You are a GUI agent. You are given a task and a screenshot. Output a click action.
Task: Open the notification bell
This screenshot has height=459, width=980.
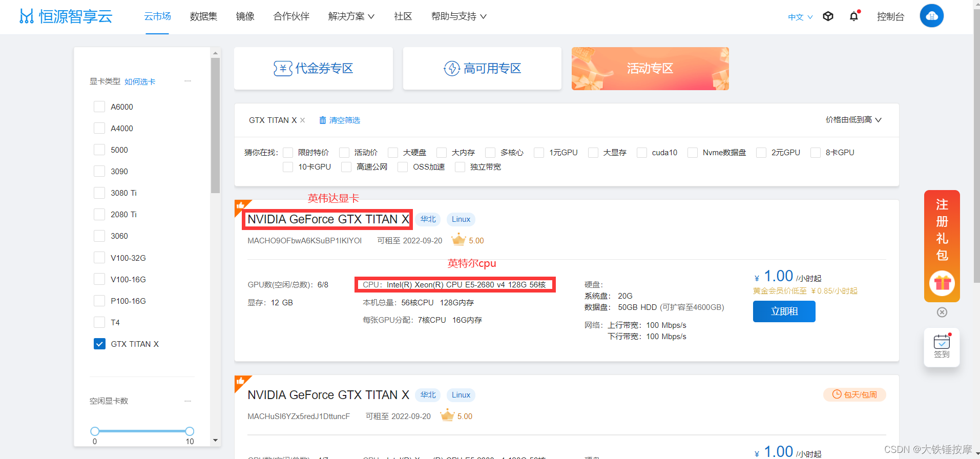click(x=853, y=16)
